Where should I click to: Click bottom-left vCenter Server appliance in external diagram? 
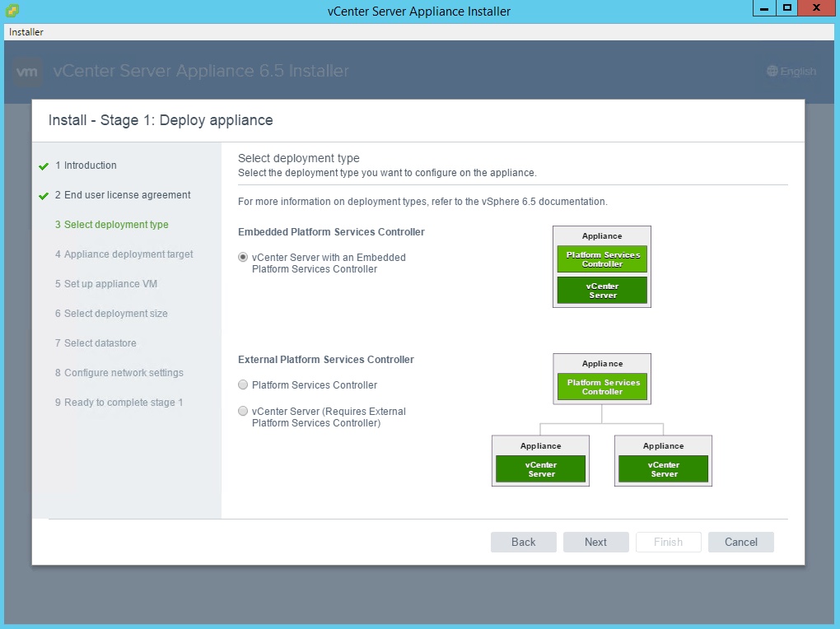(540, 469)
